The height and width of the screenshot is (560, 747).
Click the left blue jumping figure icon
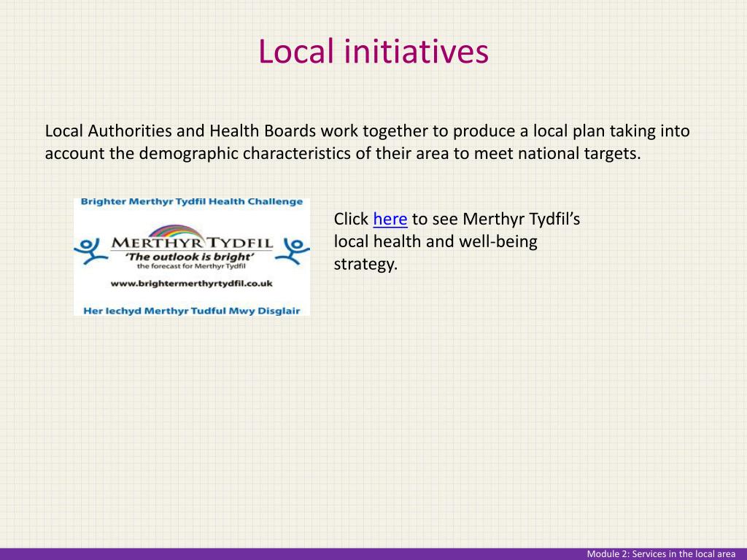[90, 251]
